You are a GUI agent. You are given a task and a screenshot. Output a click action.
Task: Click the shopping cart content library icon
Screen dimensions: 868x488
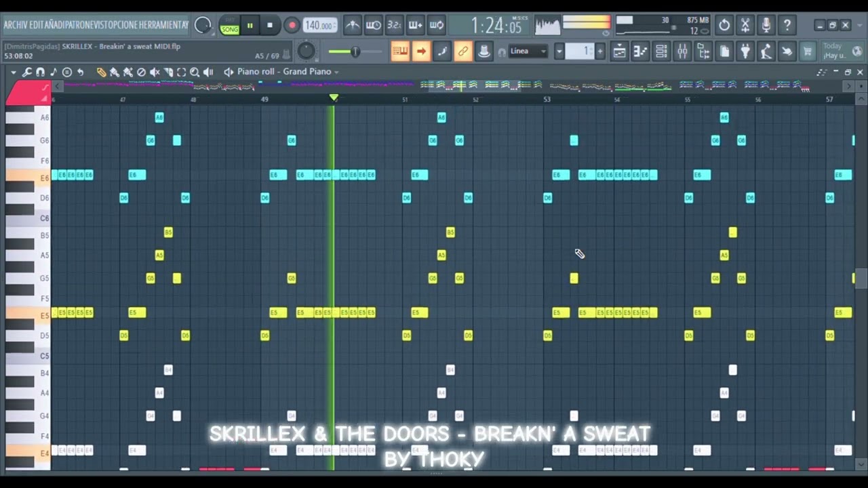pyautogui.click(x=807, y=51)
